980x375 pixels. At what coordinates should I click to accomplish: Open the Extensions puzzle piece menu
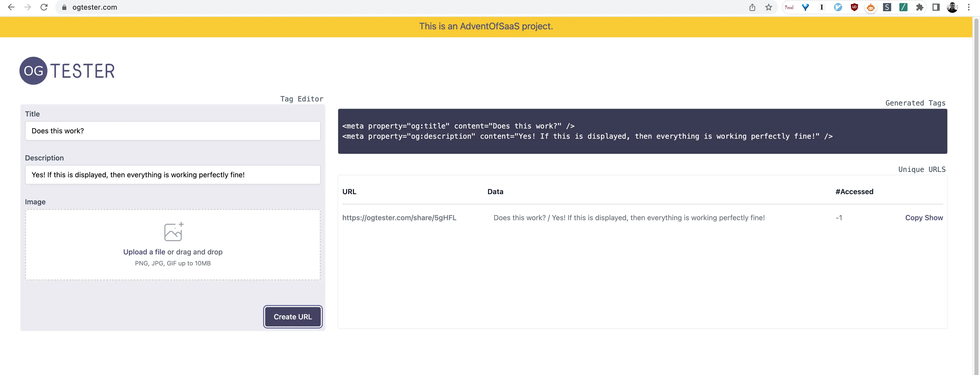click(x=920, y=7)
